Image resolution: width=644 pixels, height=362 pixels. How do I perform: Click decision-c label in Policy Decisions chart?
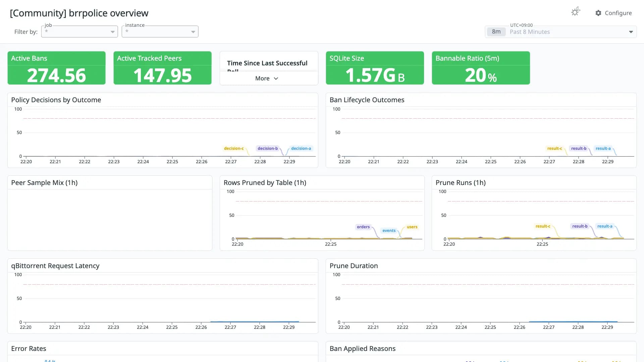(234, 148)
